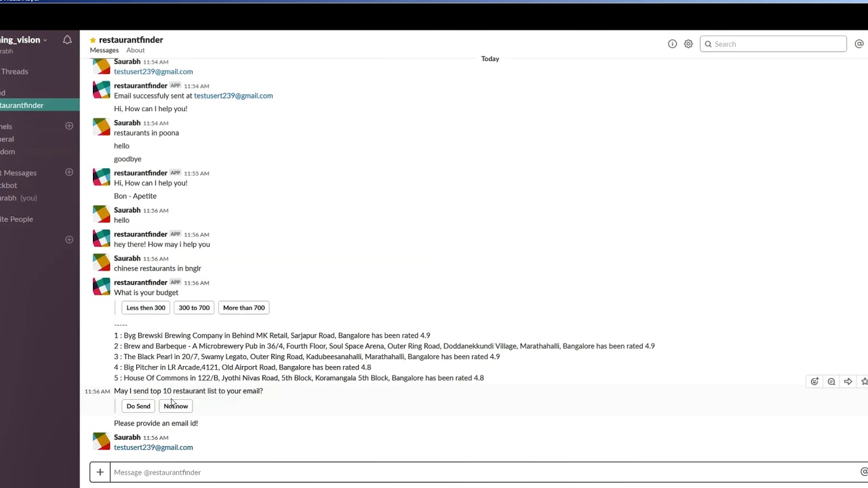Add apps using the bottom sidebar plus icon
This screenshot has height=488, width=868.
click(x=69, y=239)
